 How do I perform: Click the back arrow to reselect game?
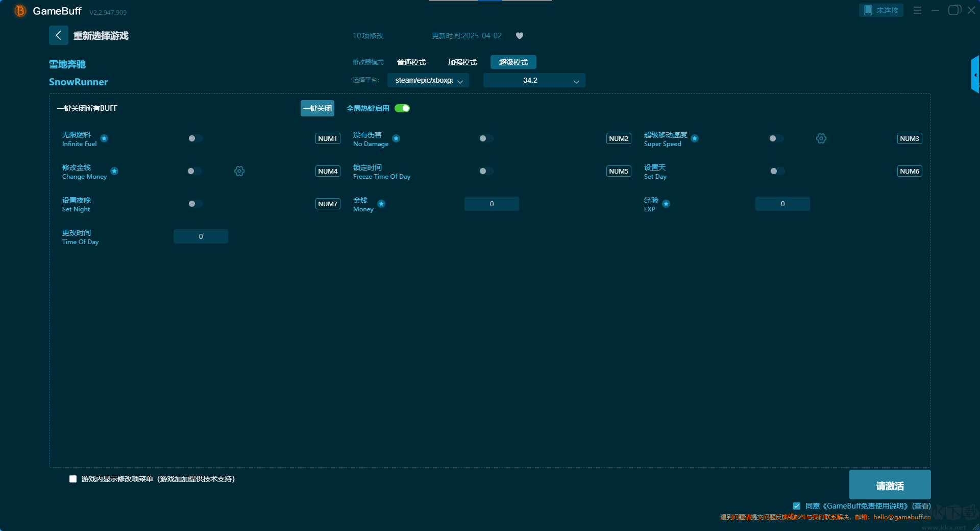pos(58,35)
